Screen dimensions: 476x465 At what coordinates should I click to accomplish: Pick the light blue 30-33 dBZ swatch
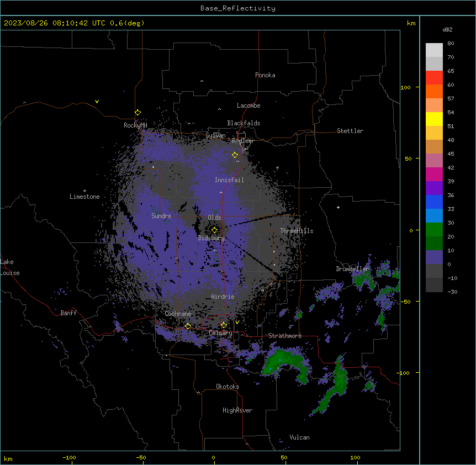pyautogui.click(x=434, y=215)
